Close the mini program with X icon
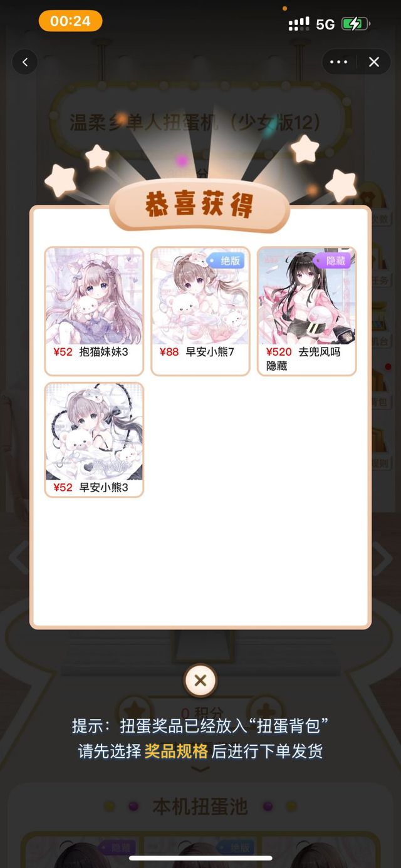The image size is (401, 868). 374,62
